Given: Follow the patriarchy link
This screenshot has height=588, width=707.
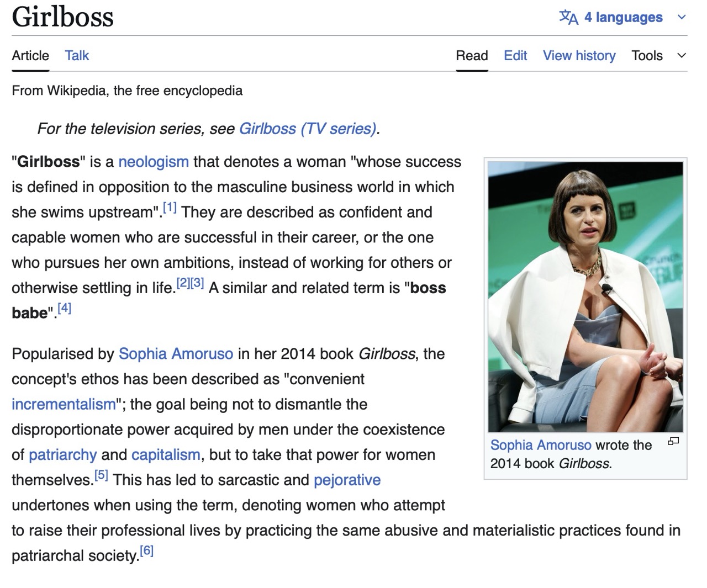Looking at the screenshot, I should (62, 455).
